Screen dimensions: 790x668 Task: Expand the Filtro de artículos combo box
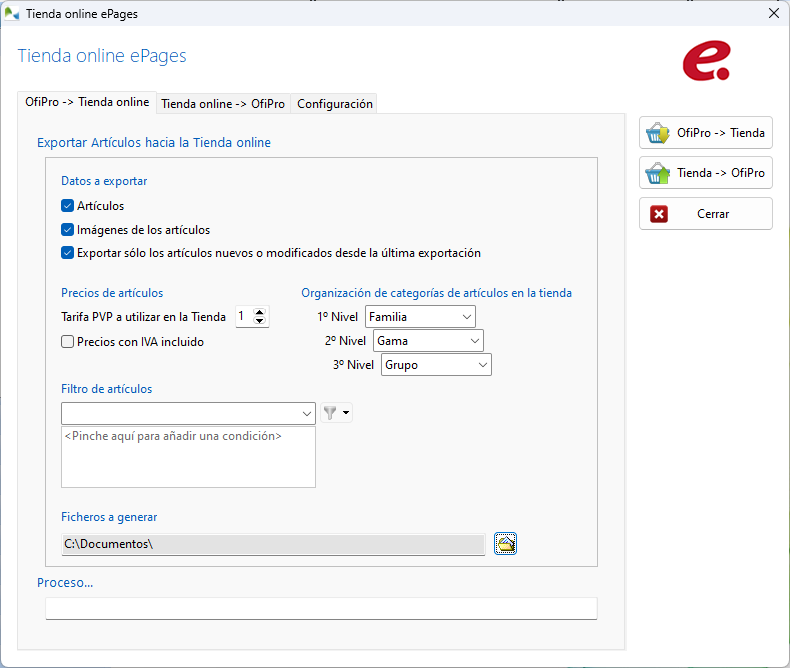[307, 413]
